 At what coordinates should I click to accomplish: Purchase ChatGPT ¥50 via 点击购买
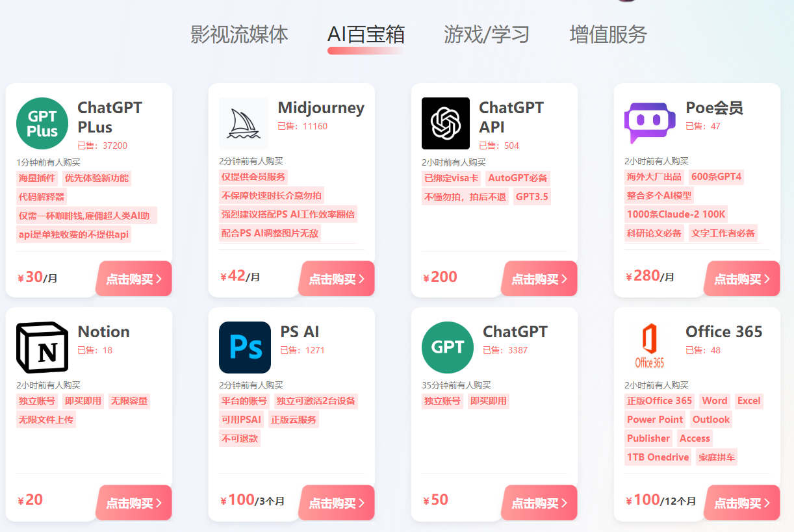[x=539, y=503]
